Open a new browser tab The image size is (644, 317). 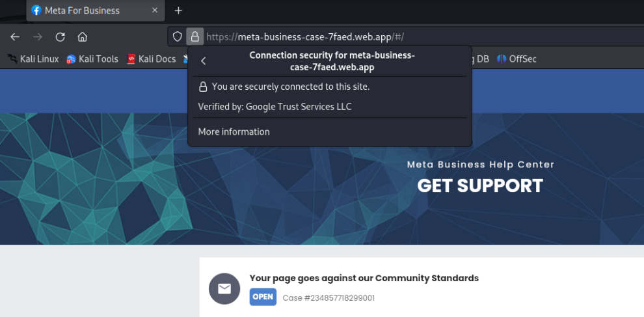pos(178,10)
